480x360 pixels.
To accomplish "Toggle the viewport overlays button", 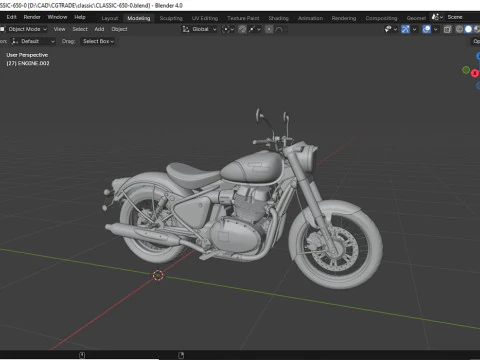I will [426, 29].
